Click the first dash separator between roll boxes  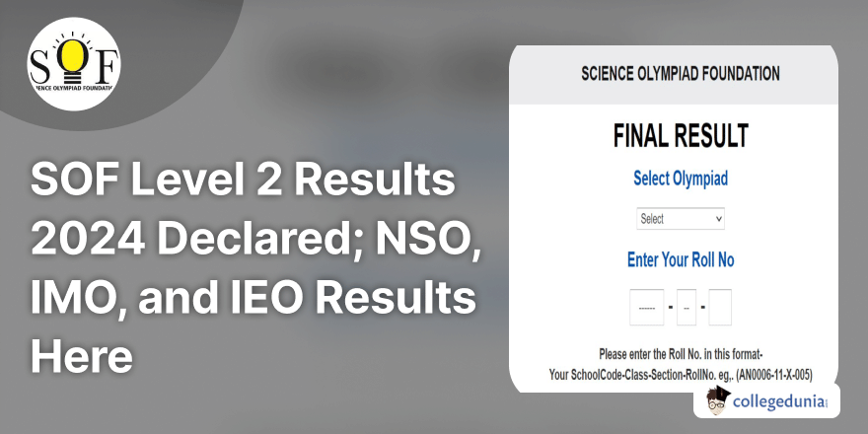click(x=670, y=307)
